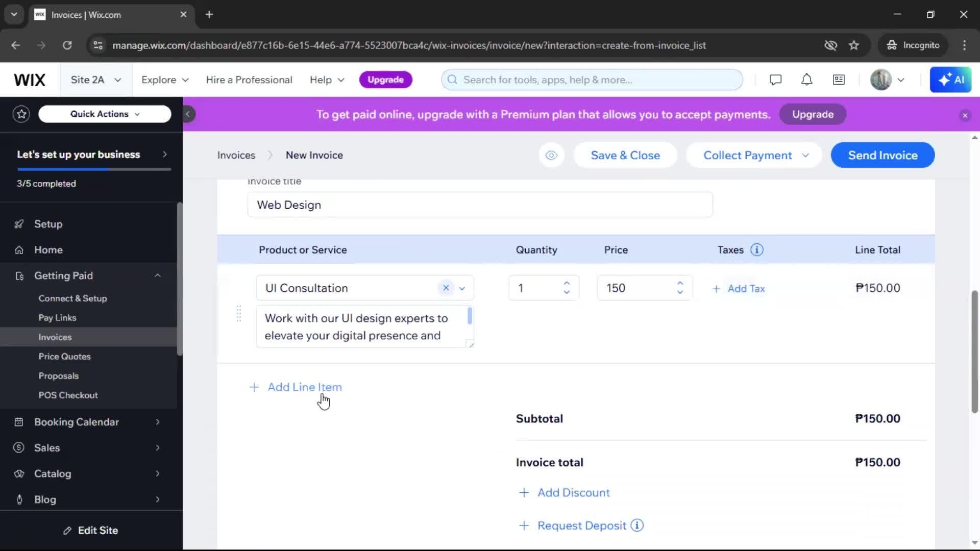
Task: Click Send Invoice button
Action: coord(883,156)
